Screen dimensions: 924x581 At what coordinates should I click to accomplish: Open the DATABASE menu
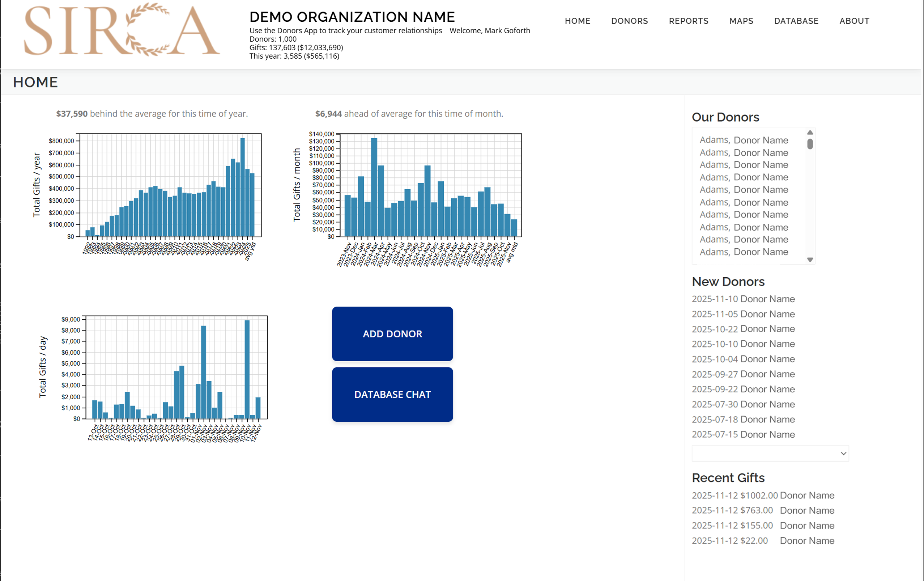(796, 21)
